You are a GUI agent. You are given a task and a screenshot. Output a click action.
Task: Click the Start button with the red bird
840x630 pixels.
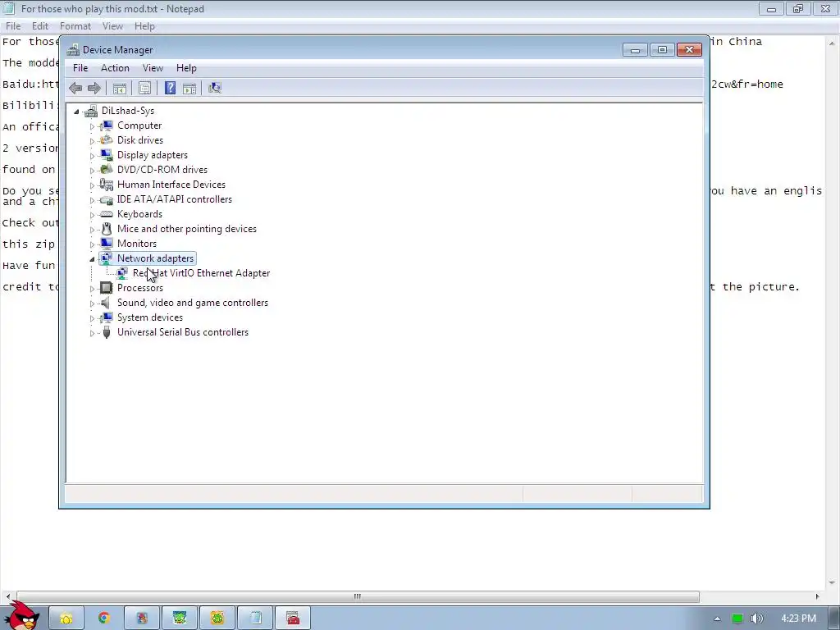click(21, 616)
